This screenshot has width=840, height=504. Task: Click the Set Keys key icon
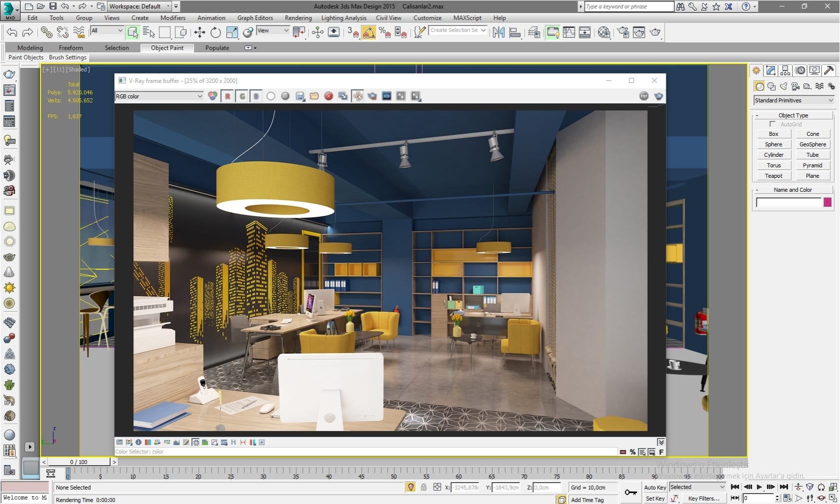tap(631, 493)
